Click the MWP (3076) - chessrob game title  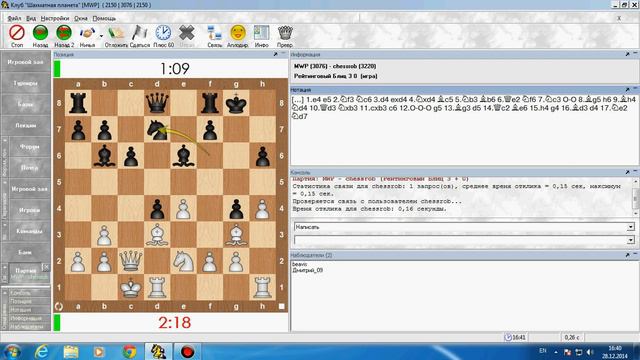(x=335, y=66)
